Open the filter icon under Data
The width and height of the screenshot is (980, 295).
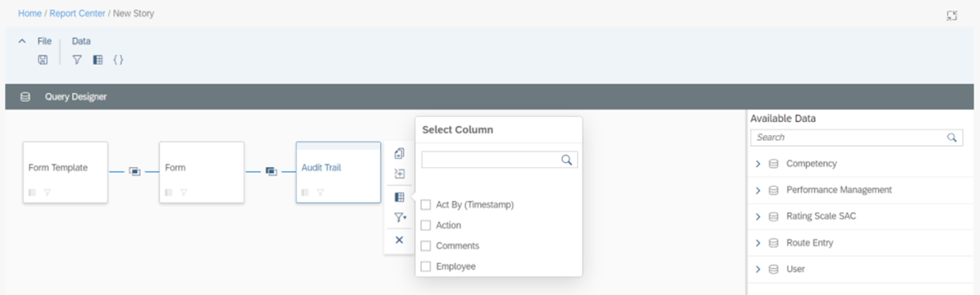77,60
